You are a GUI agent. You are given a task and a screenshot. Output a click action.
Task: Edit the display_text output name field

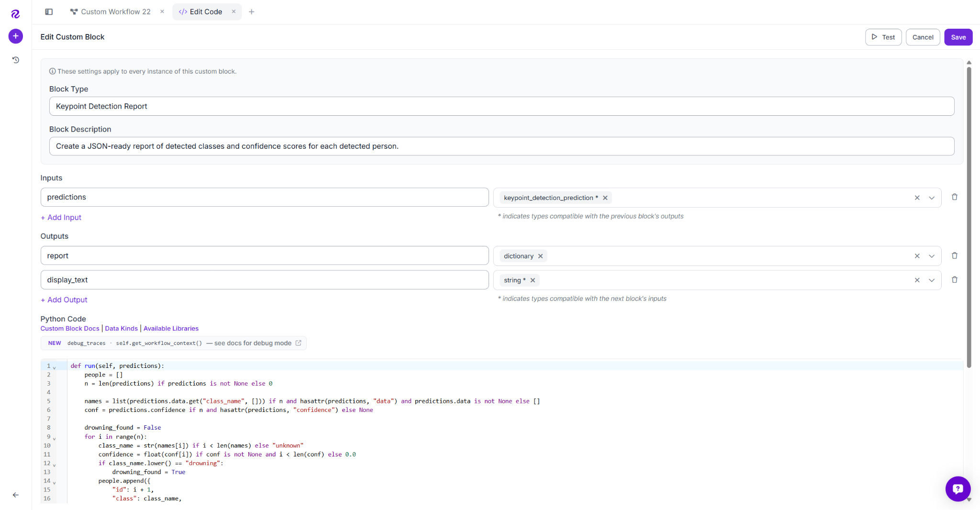point(265,280)
